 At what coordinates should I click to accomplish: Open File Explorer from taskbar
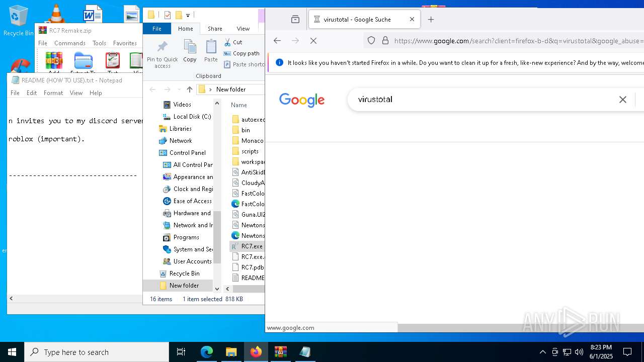coord(231,352)
